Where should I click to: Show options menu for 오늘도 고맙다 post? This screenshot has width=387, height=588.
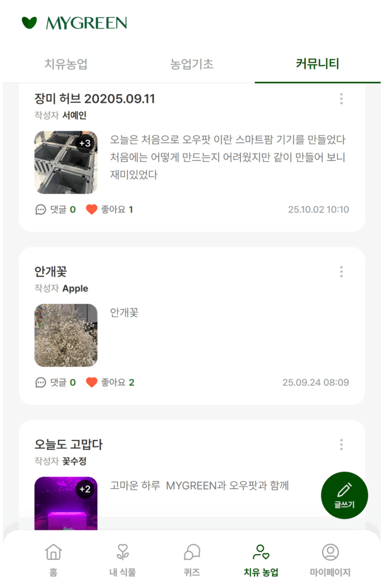[341, 444]
